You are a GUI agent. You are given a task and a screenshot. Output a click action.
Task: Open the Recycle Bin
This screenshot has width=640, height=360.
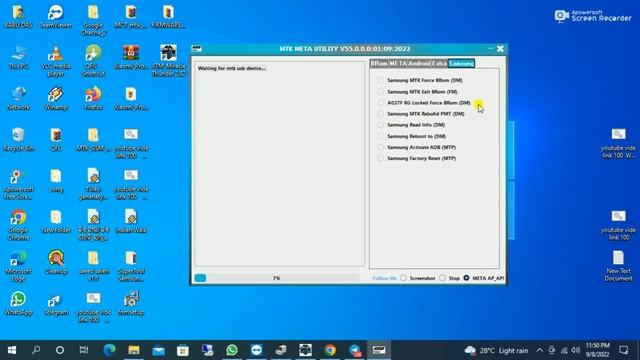(x=18, y=139)
